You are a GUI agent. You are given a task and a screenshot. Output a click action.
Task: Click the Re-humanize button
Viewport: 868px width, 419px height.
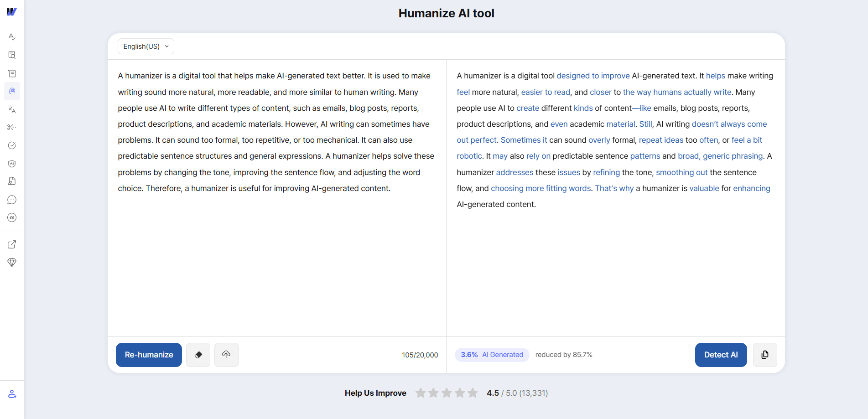[149, 355]
